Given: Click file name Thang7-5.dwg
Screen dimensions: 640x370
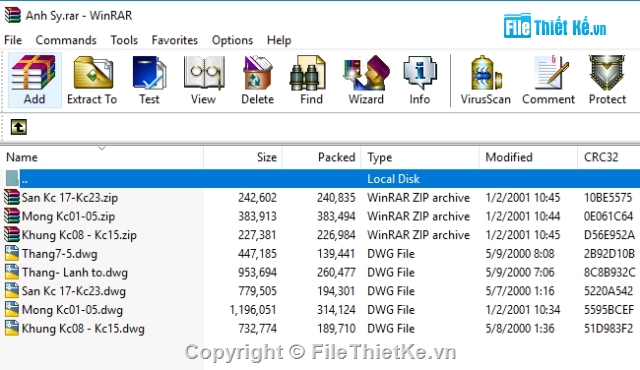Looking at the screenshot, I should point(60,254).
